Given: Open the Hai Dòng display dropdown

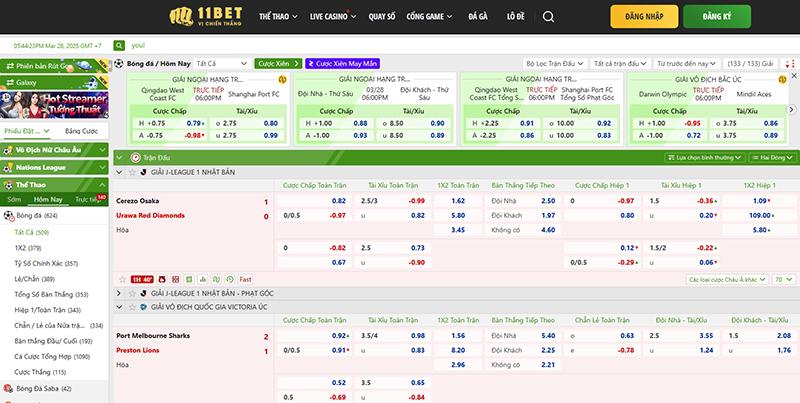Looking at the screenshot, I should coord(775,157).
